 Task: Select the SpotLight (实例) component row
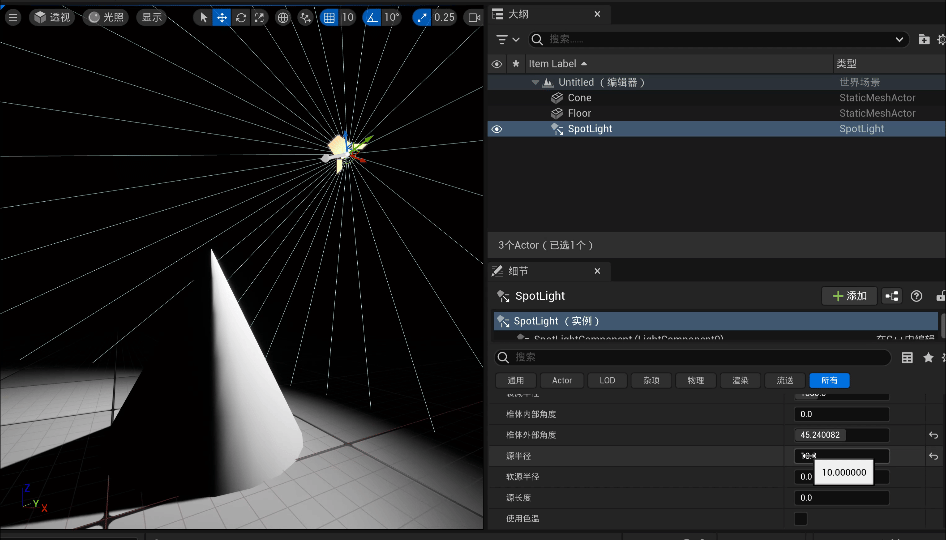pyautogui.click(x=716, y=321)
